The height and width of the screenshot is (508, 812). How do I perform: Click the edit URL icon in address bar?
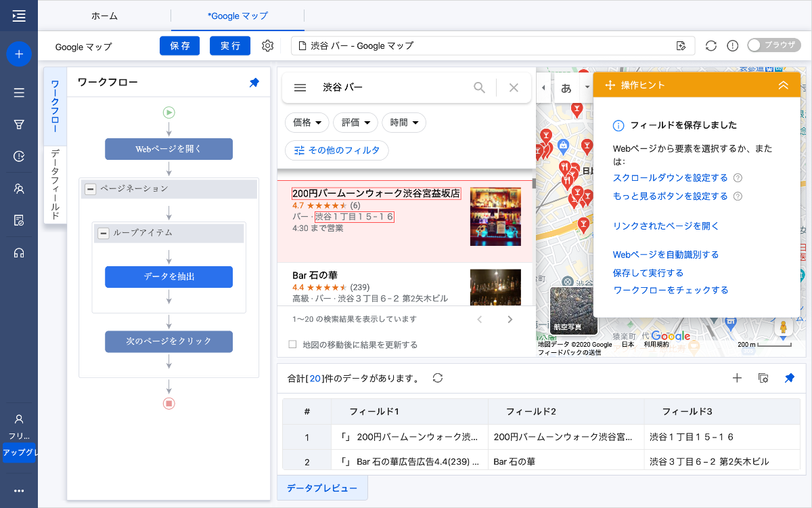tap(681, 46)
